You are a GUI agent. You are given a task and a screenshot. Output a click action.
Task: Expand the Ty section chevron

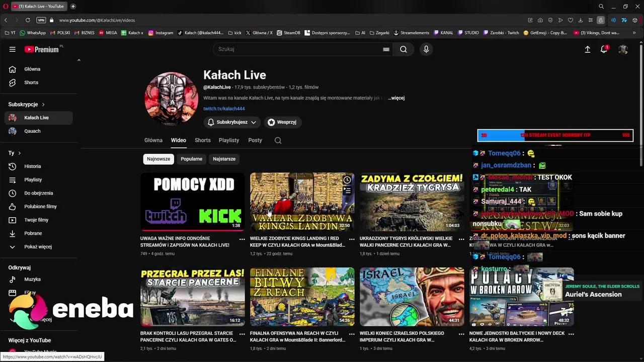click(x=20, y=153)
